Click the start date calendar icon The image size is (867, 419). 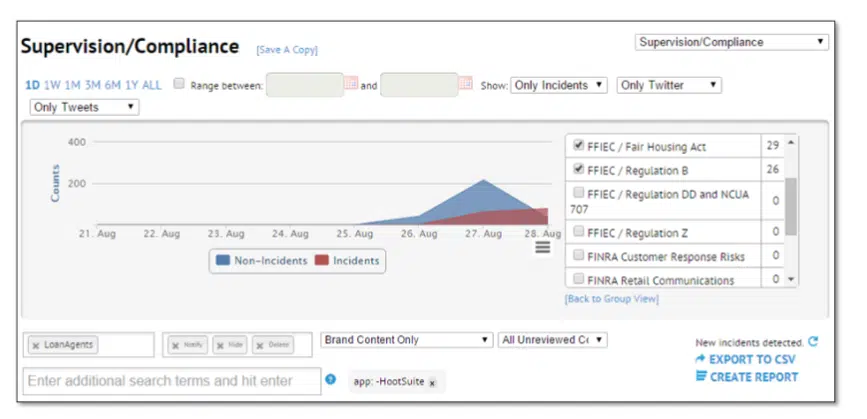(x=350, y=85)
